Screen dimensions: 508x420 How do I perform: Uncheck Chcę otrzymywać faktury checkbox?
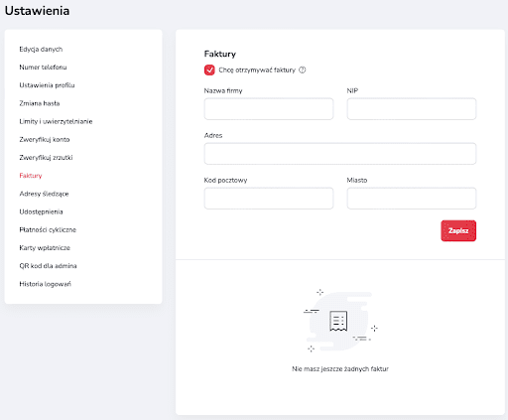[209, 70]
